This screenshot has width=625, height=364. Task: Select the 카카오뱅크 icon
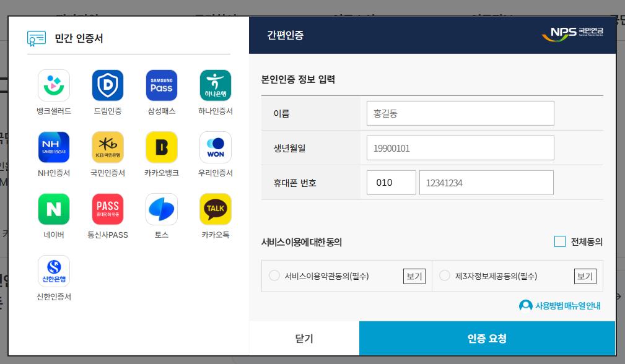coord(162,147)
